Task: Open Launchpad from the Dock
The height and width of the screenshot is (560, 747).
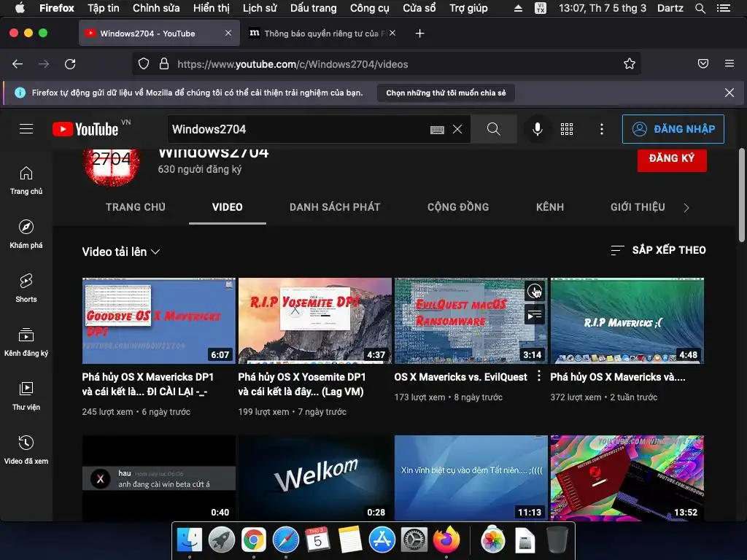Action: pos(222,540)
